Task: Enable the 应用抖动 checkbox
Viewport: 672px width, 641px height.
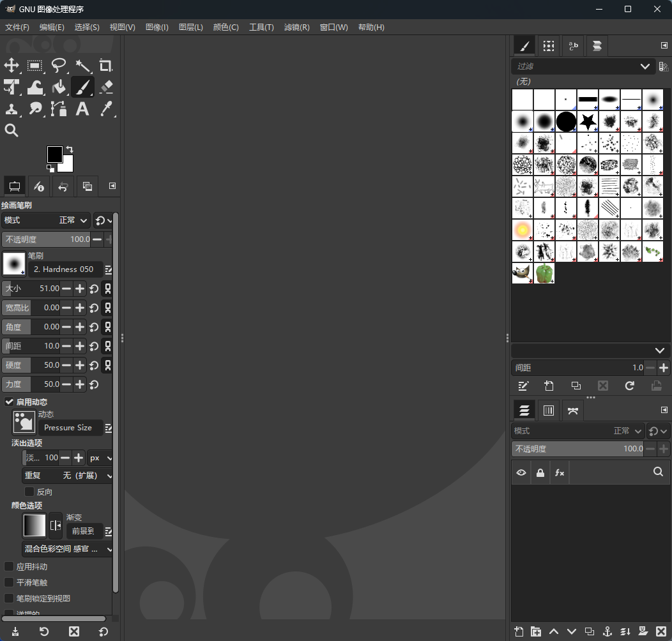Action: tap(8, 566)
